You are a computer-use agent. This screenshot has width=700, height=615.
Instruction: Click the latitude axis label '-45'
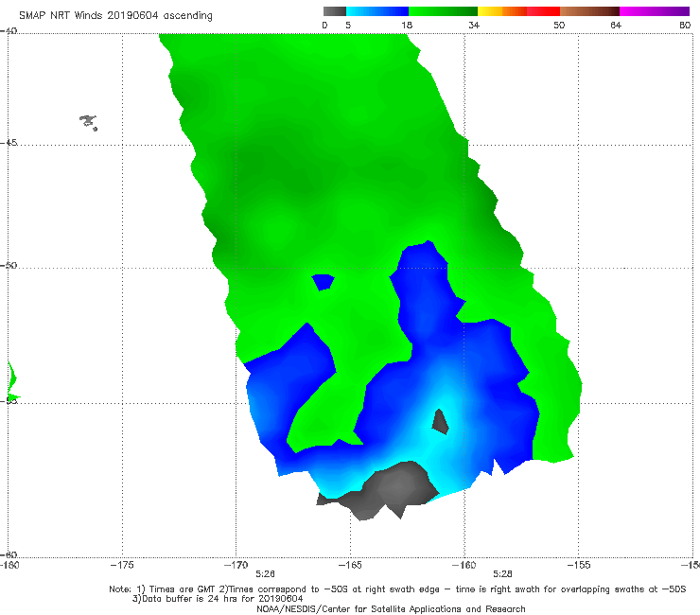coord(9,143)
